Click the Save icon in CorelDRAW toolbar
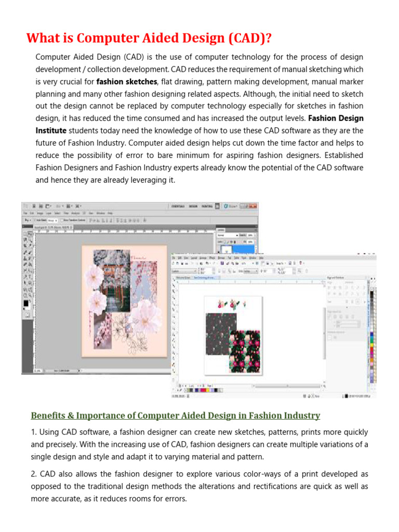This screenshot has height=532, width=399. 182,263
